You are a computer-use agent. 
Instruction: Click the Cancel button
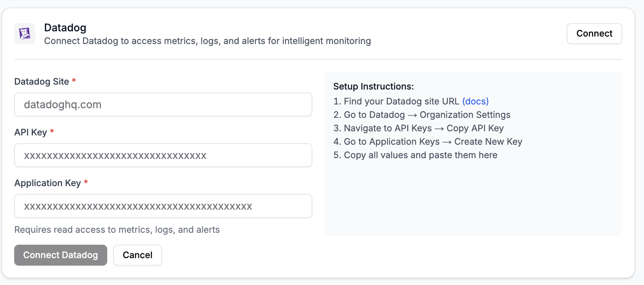[x=137, y=255]
